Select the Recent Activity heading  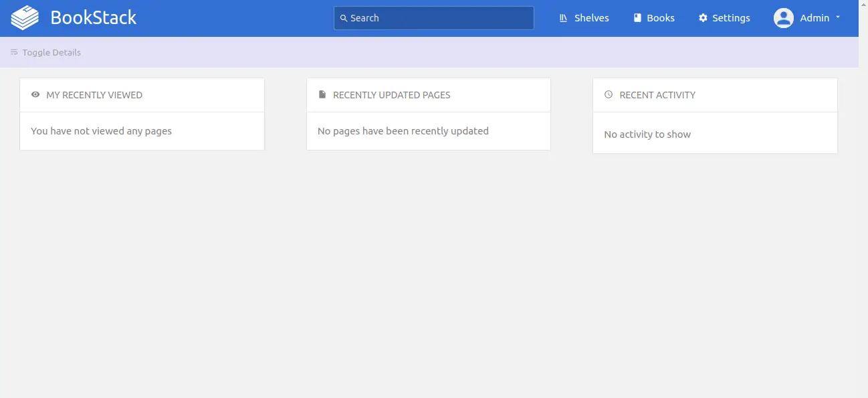(657, 95)
